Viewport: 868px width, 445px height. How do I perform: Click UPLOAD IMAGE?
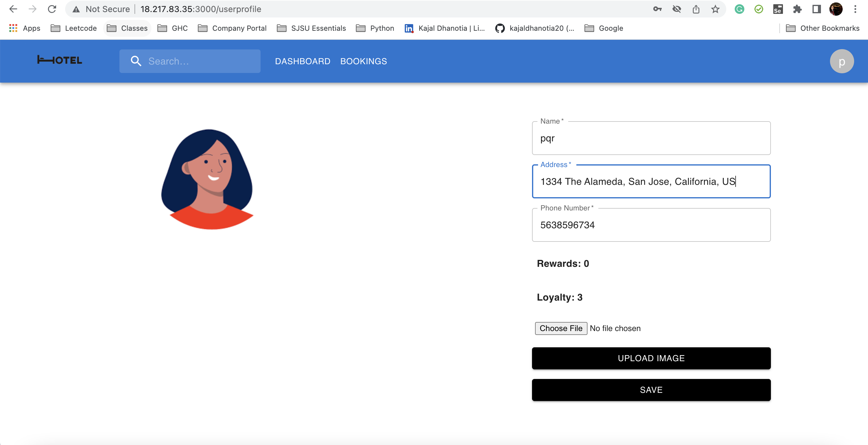tap(651, 358)
